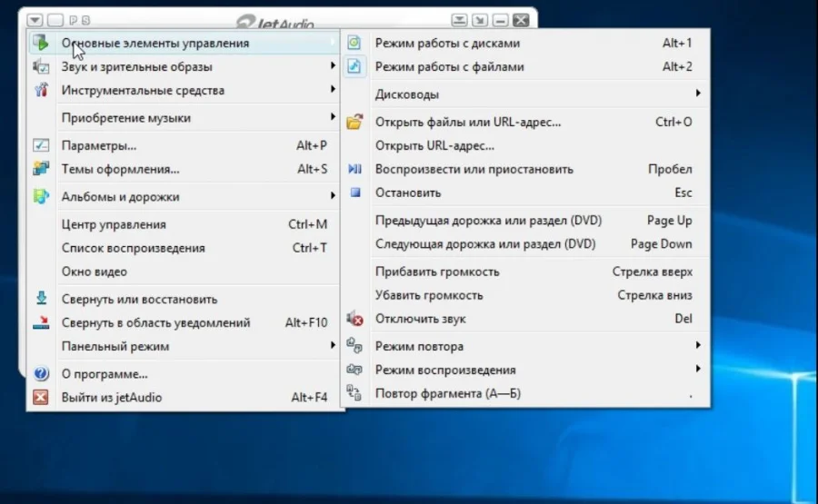Image resolution: width=818 pixels, height=504 pixels.
Task: Click the down-arrow-over-line button in title bar
Action: (x=459, y=20)
